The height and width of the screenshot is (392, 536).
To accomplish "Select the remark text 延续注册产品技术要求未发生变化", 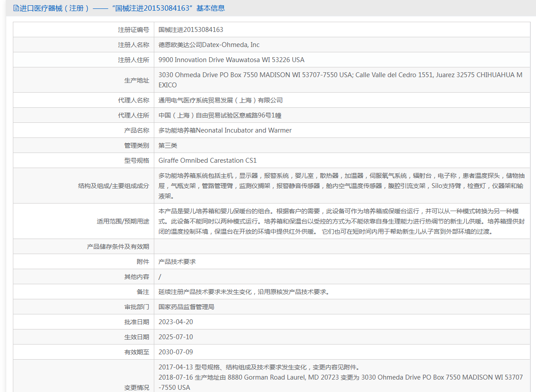I will (244, 292).
